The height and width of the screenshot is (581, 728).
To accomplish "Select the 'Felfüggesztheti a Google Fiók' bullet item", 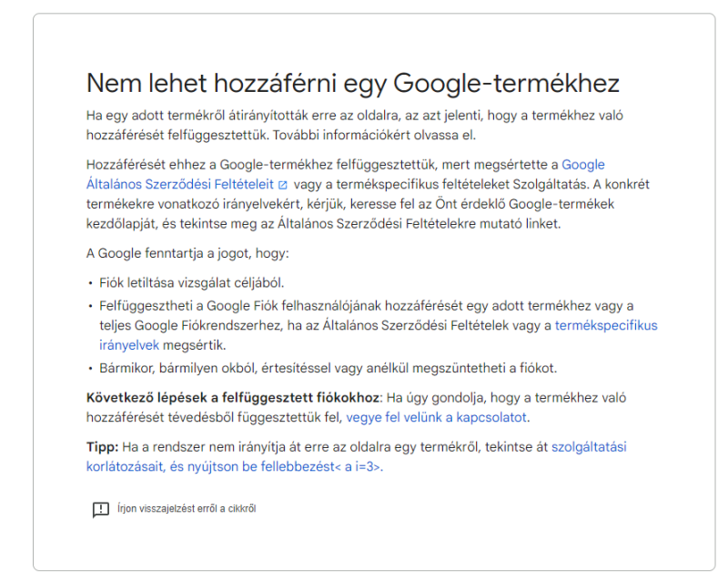I will click(x=379, y=325).
